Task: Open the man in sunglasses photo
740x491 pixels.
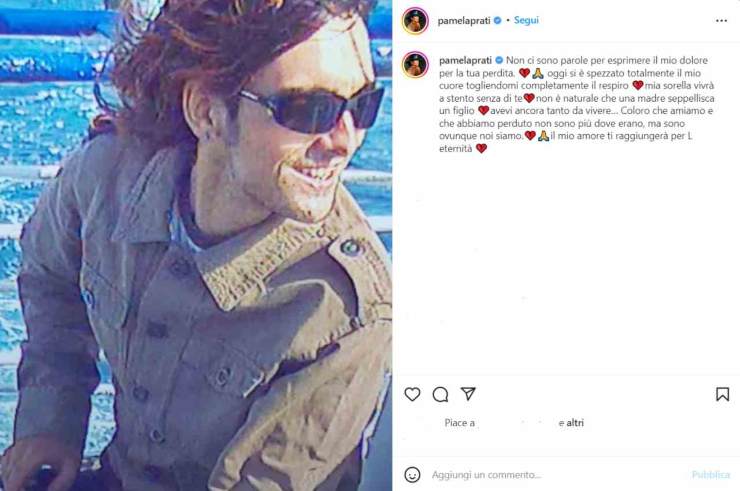Action: (196, 246)
